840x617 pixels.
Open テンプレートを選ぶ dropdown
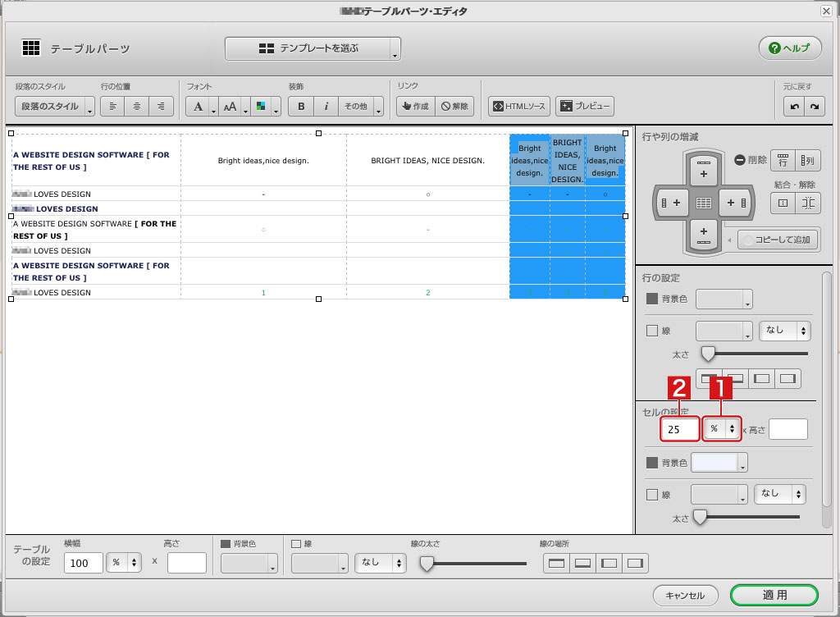[313, 48]
